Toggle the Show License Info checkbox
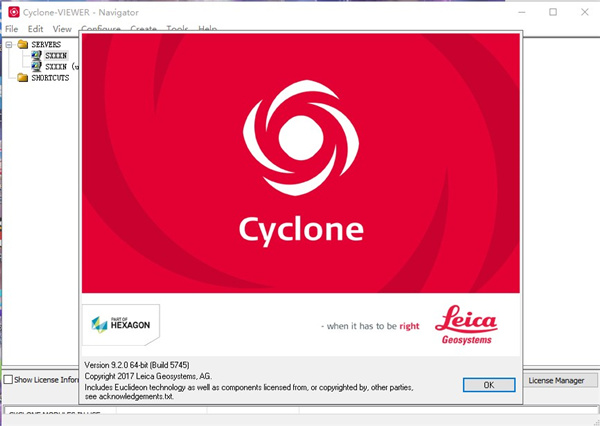This screenshot has width=600, height=426. click(9, 380)
